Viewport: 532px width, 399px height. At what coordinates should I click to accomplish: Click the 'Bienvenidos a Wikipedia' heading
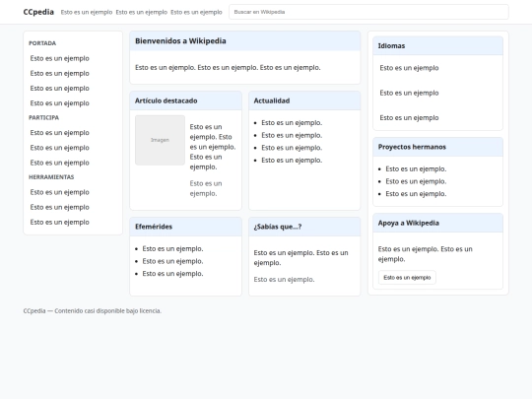coord(180,41)
